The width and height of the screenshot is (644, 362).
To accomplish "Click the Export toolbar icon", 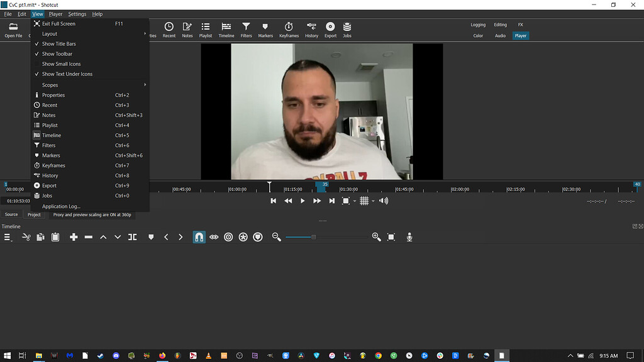I will click(x=330, y=30).
